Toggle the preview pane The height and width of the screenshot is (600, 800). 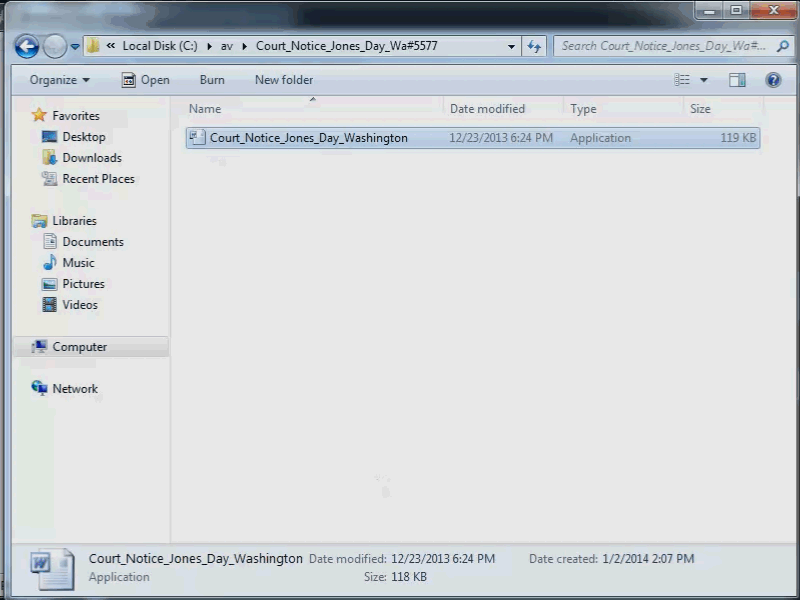point(737,80)
